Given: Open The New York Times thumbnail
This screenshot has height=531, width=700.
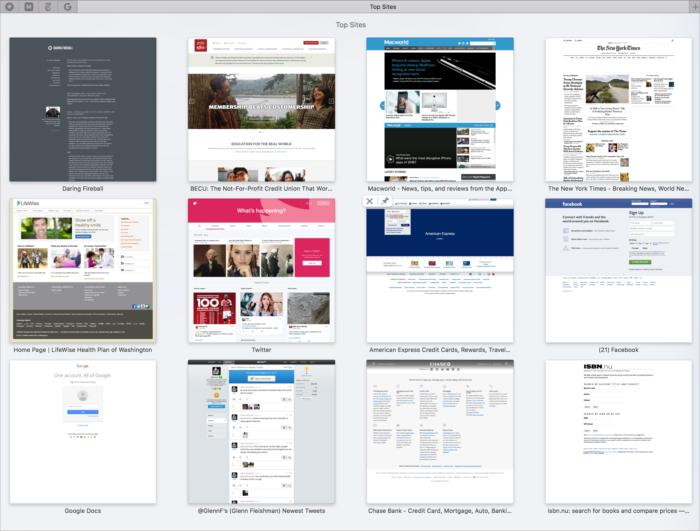Looking at the screenshot, I should tap(618, 109).
